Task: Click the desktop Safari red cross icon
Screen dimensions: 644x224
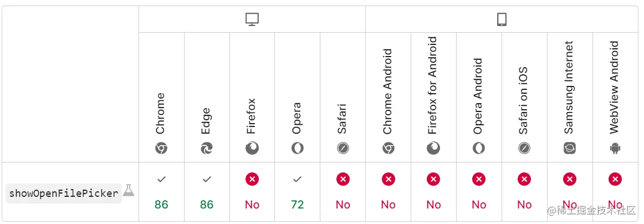Action: 343,179
